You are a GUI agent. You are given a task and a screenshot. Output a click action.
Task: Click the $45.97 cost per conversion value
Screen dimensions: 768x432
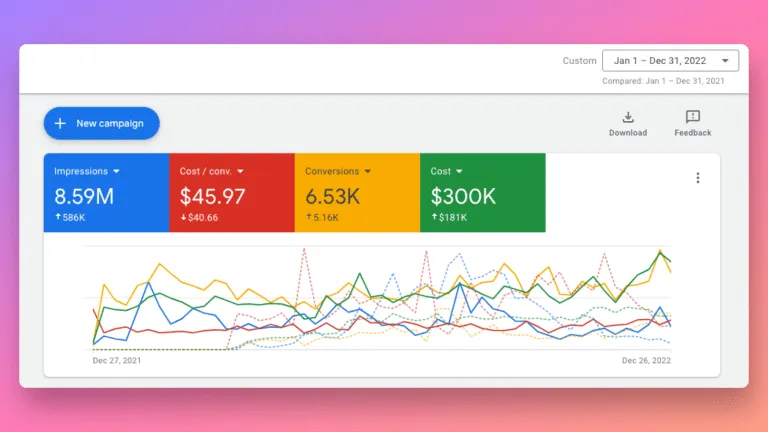212,197
